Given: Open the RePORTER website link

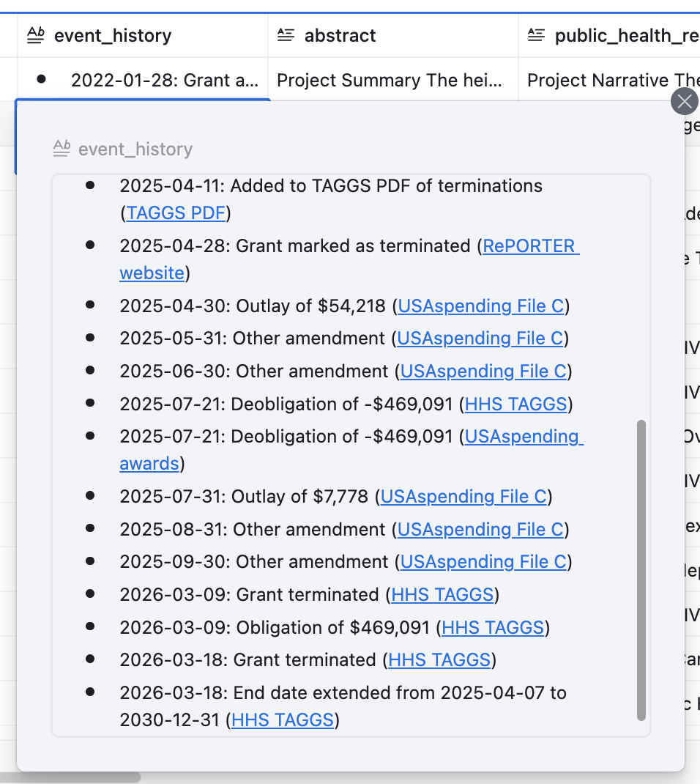Looking at the screenshot, I should [x=530, y=246].
